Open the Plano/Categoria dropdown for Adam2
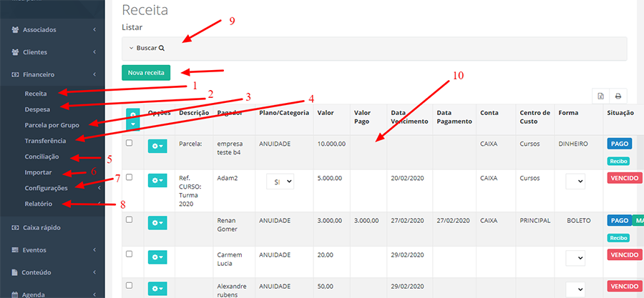Image resolution: width=644 pixels, height=298 pixels. (280, 182)
